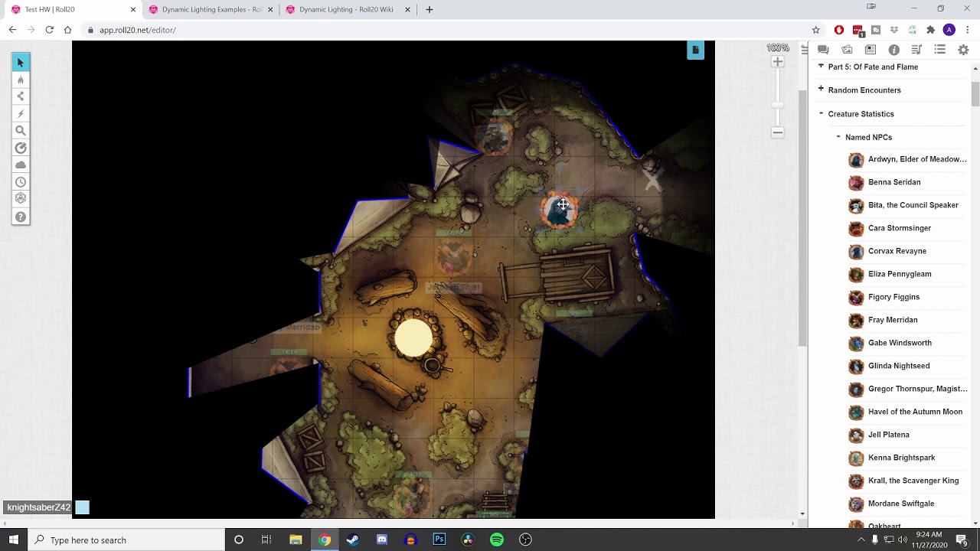Collapse the Named NPCs folder
This screenshot has width=980, height=551.
pos(838,137)
